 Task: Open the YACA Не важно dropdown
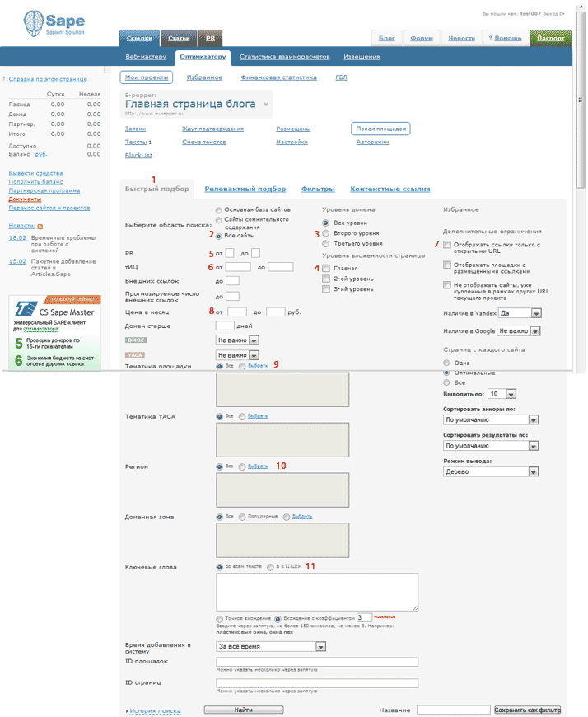(x=237, y=355)
